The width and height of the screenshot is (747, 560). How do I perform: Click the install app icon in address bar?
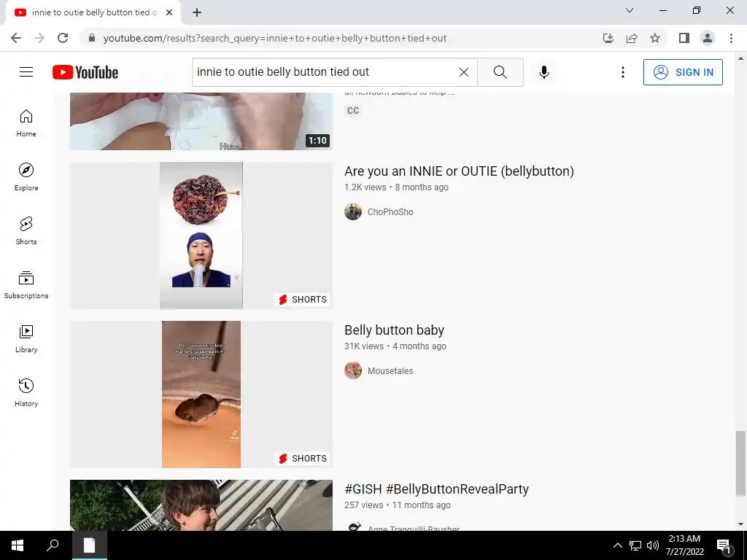point(608,38)
